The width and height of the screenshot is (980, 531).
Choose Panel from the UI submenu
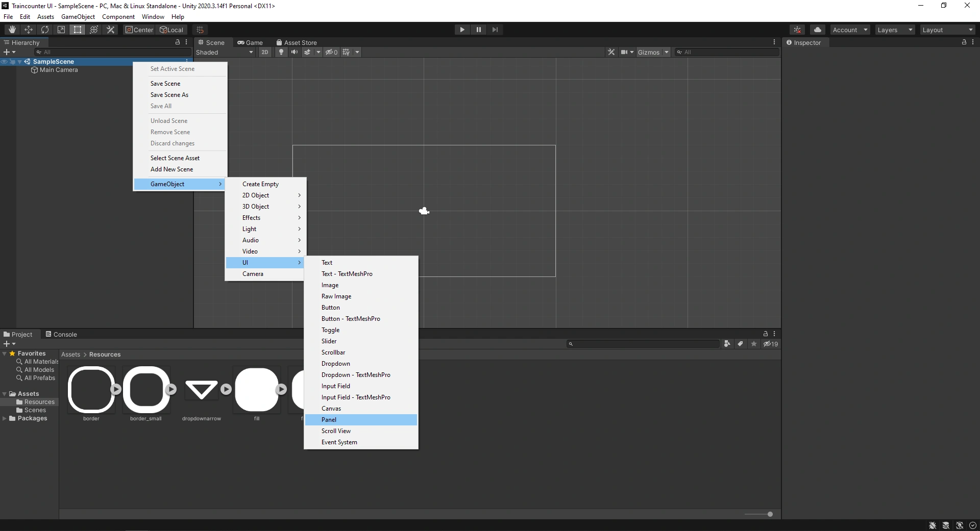coord(361,420)
